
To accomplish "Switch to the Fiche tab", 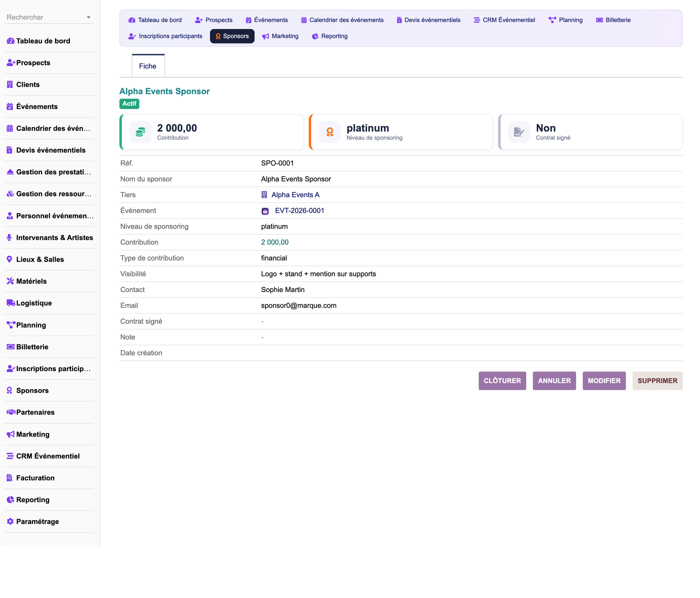I will pos(148,66).
